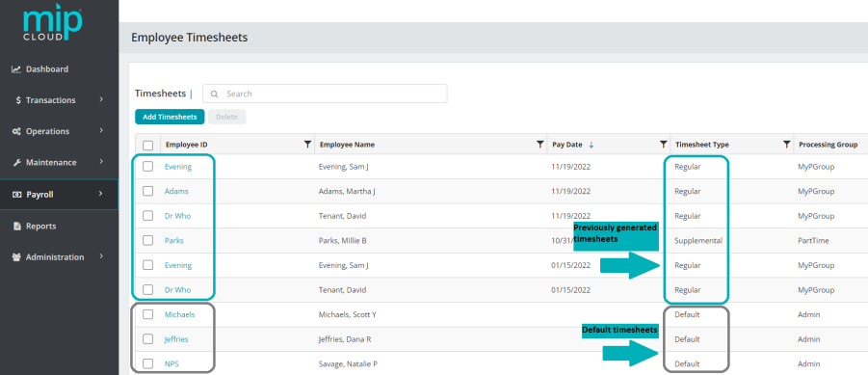The height and width of the screenshot is (375, 868).
Task: Open the Timesheet Type filter icon
Action: coord(786,145)
